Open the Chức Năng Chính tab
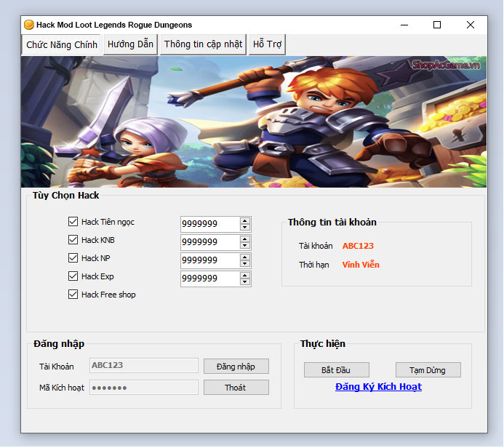 coord(61,44)
